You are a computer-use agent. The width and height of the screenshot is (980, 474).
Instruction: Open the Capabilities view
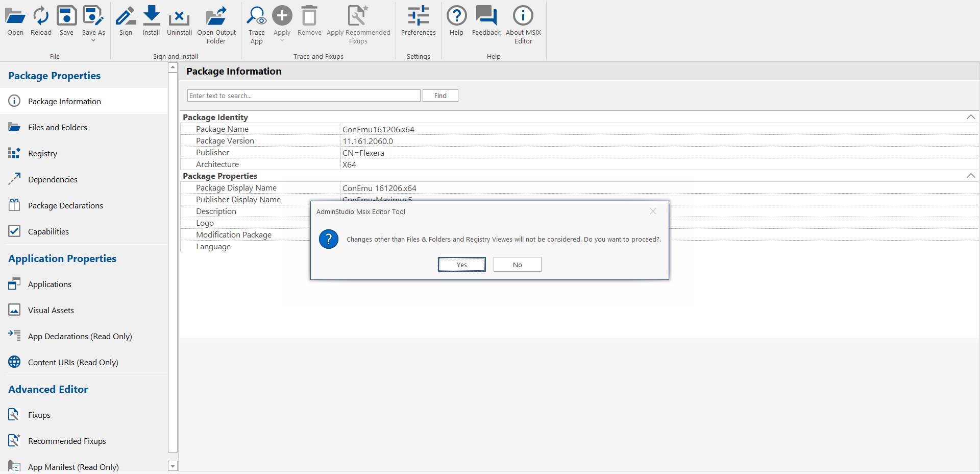48,232
